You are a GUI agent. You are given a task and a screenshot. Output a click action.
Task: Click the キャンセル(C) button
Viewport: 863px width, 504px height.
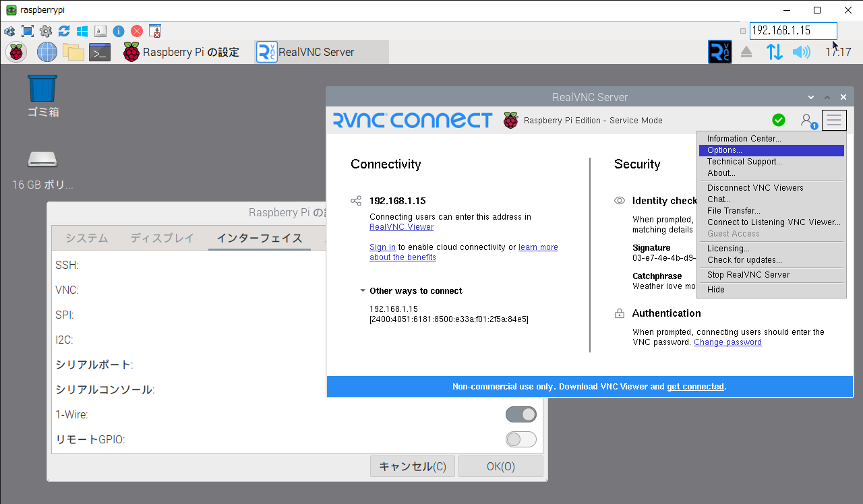tap(413, 466)
